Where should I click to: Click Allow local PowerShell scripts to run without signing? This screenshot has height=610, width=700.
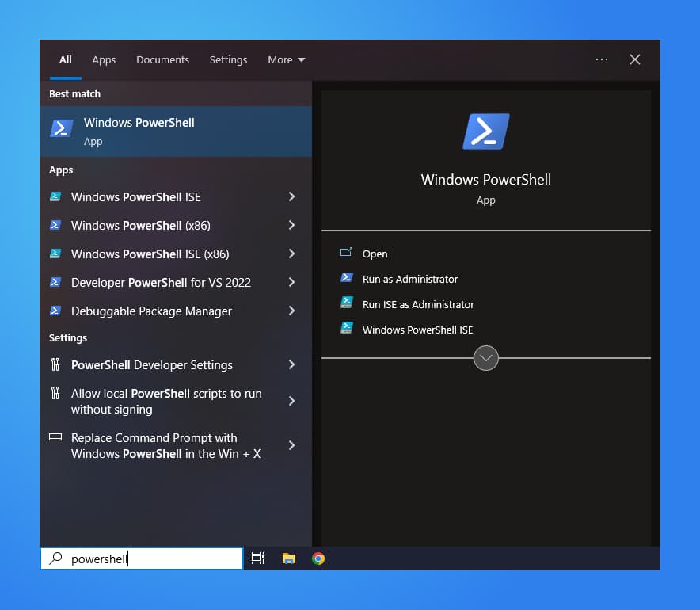click(158, 401)
